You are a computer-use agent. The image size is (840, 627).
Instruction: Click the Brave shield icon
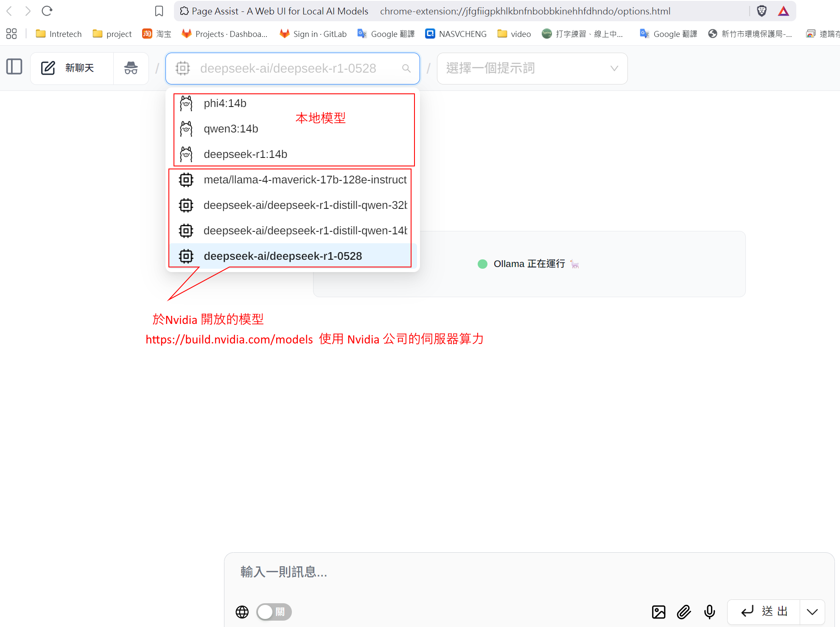[762, 11]
